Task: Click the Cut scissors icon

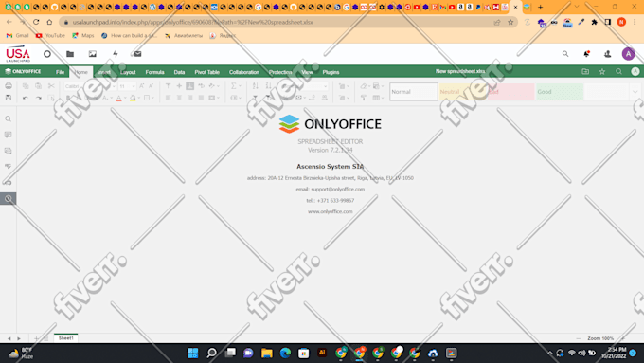Action: coord(51,86)
